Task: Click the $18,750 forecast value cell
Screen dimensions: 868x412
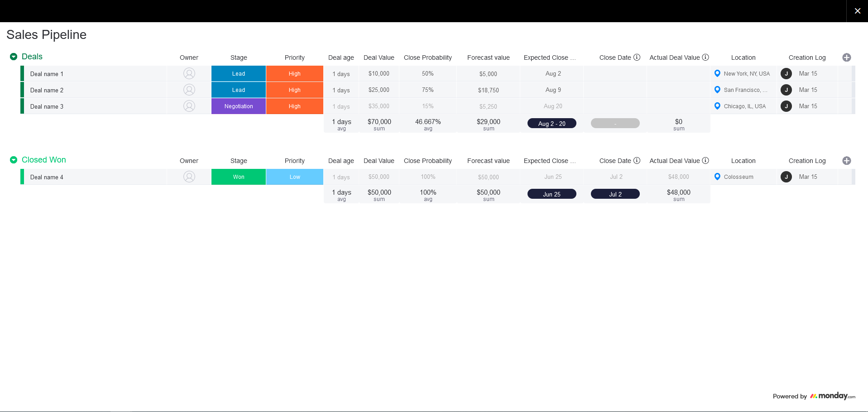Action: click(x=489, y=90)
